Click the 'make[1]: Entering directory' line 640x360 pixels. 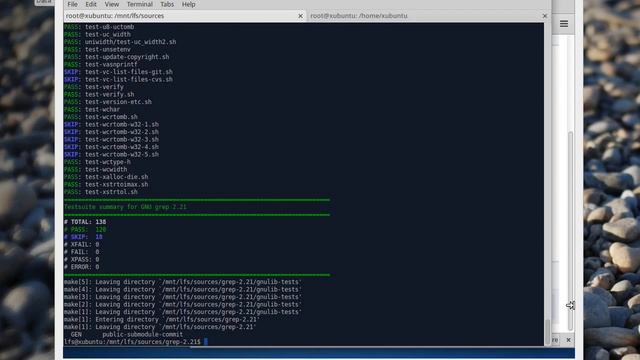tap(162, 320)
